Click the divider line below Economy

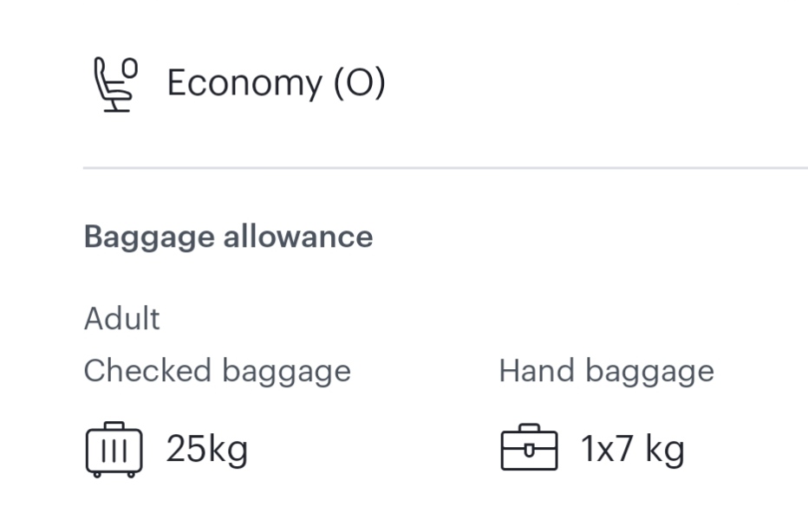(x=446, y=168)
